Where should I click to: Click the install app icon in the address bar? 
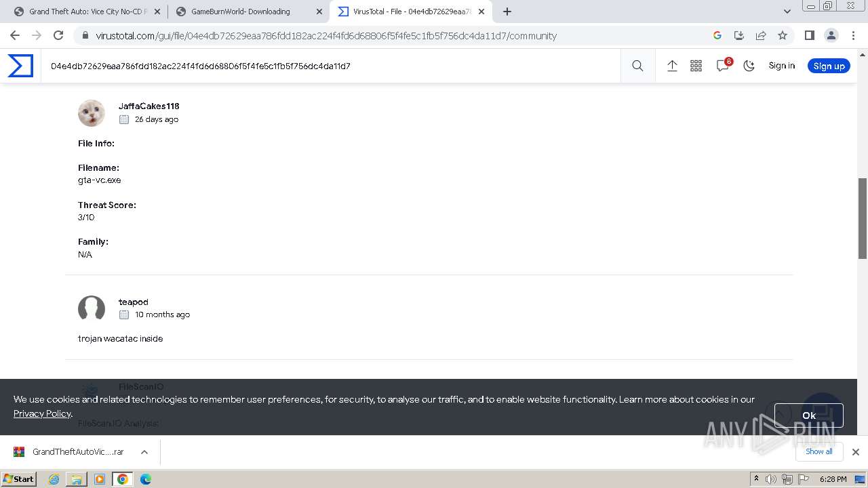(x=739, y=35)
